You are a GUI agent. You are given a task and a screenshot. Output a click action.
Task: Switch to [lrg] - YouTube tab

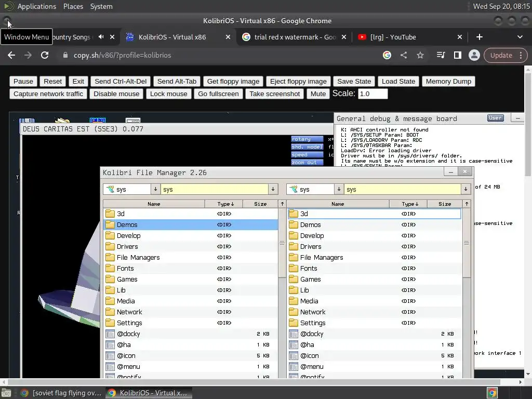click(410, 37)
